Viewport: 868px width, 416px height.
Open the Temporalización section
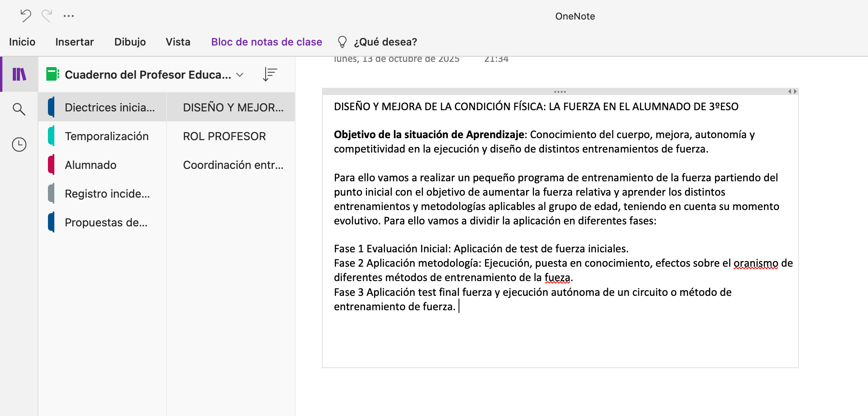pyautogui.click(x=107, y=136)
